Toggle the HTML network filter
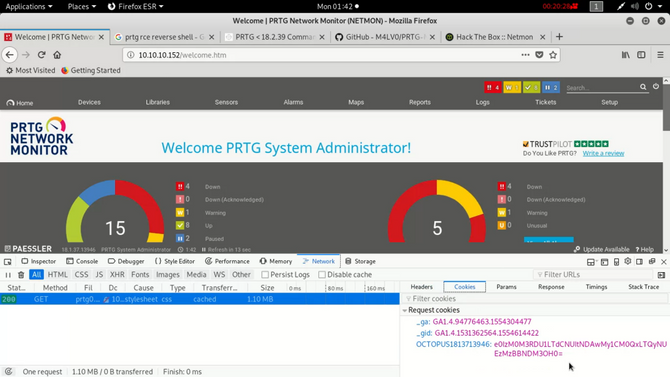 coord(58,274)
